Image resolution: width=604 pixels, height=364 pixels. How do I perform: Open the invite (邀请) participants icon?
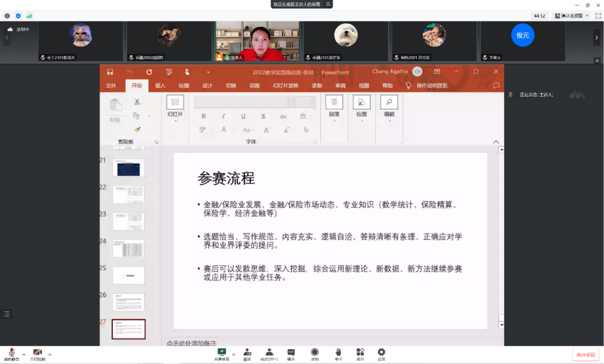[x=247, y=354]
